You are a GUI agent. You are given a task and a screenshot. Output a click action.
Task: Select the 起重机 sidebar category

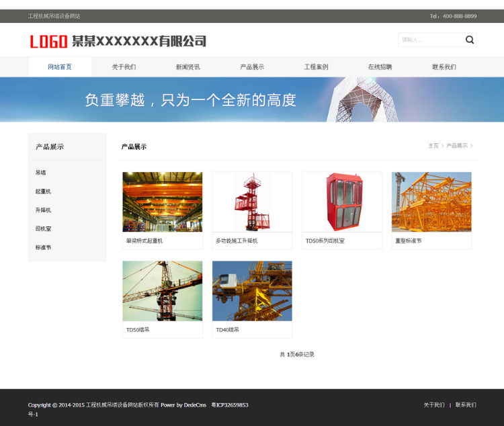point(43,191)
